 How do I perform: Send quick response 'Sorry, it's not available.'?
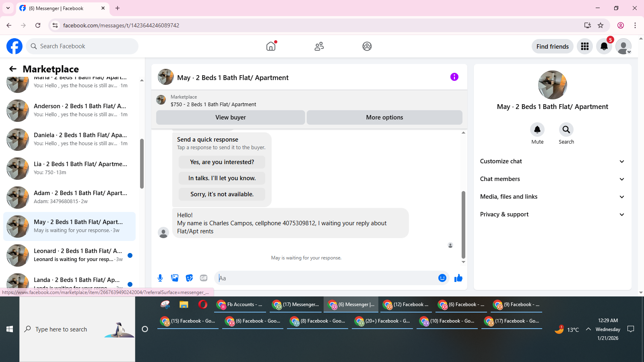tap(222, 194)
